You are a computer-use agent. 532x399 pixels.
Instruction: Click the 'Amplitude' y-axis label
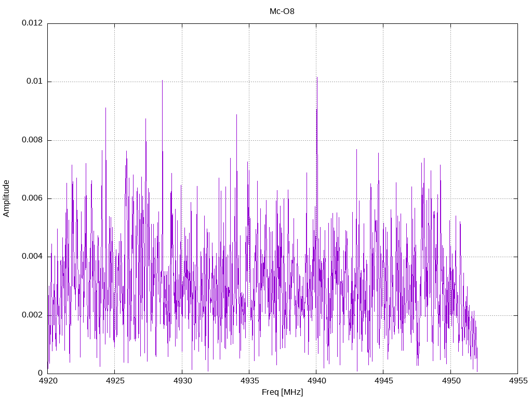click(6, 198)
